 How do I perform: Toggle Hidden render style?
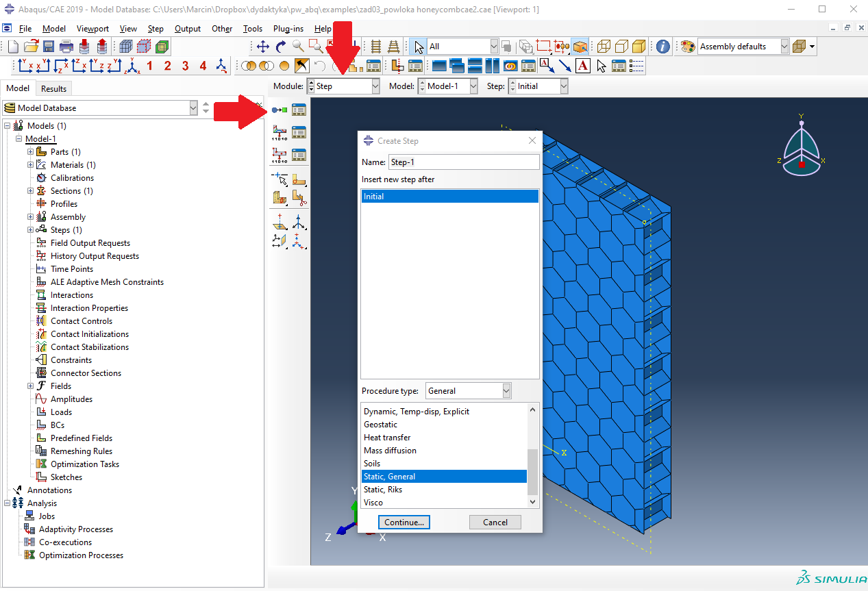click(621, 47)
